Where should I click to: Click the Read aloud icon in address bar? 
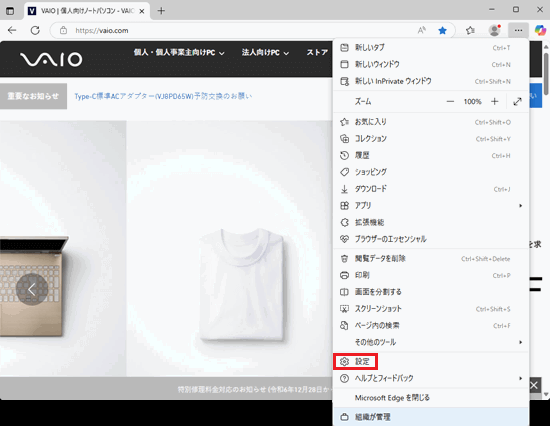[x=422, y=31]
